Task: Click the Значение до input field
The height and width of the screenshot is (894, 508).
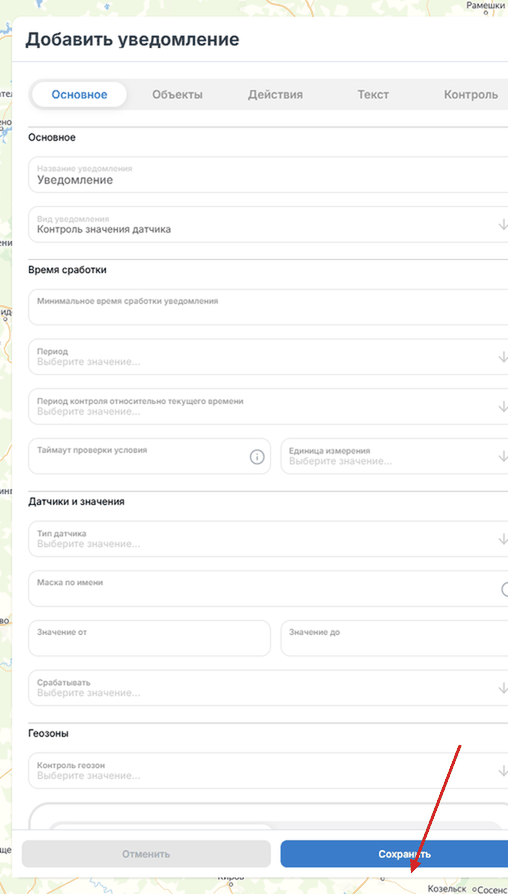Action: (x=394, y=638)
